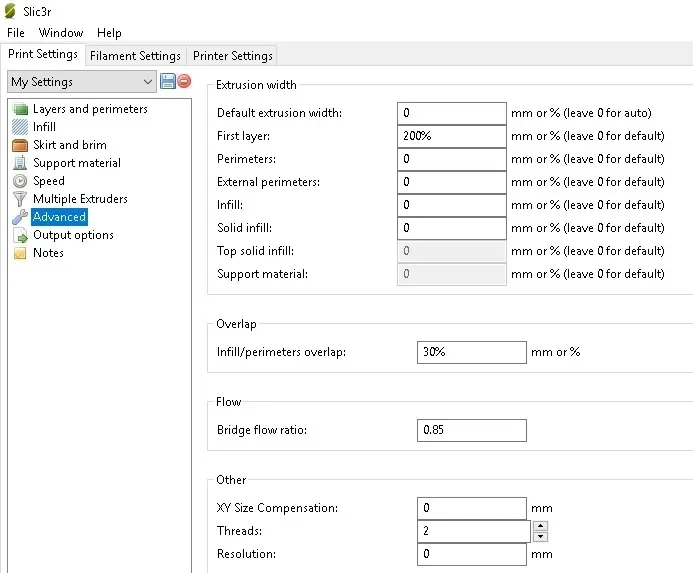This screenshot has width=693, height=573.
Task: Click the Support material building icon
Action: (20, 163)
